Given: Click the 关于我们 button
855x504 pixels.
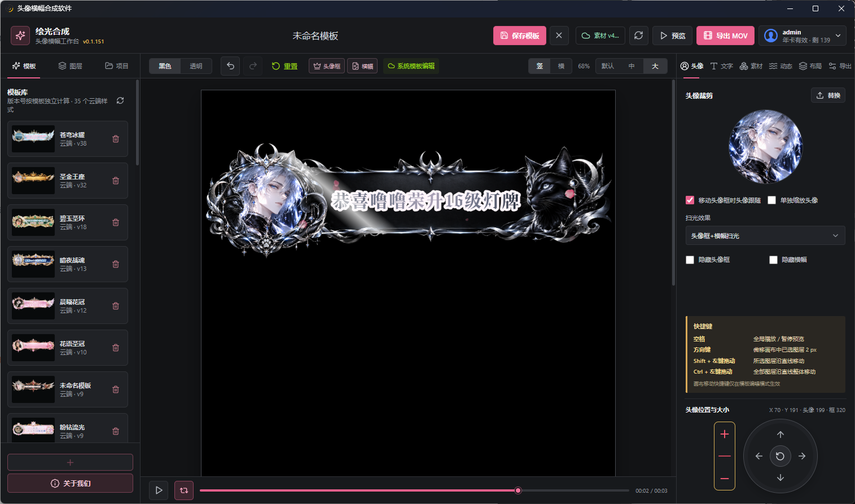Looking at the screenshot, I should [x=70, y=483].
